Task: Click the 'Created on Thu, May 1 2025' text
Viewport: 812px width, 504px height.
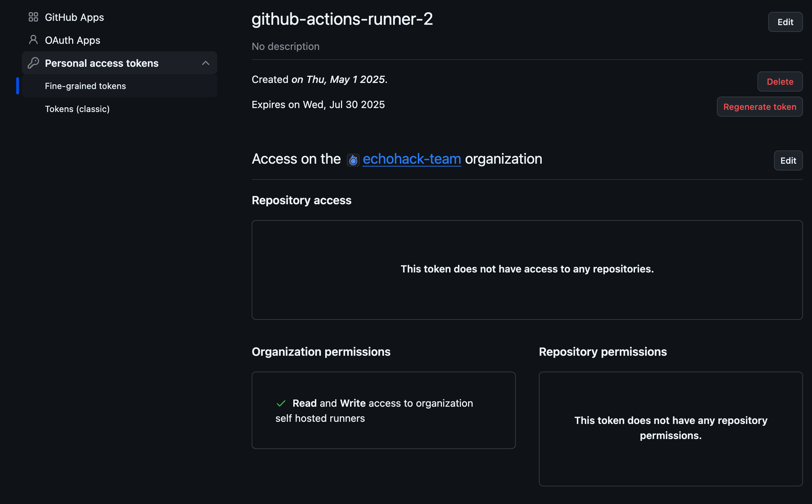Action: click(x=319, y=80)
